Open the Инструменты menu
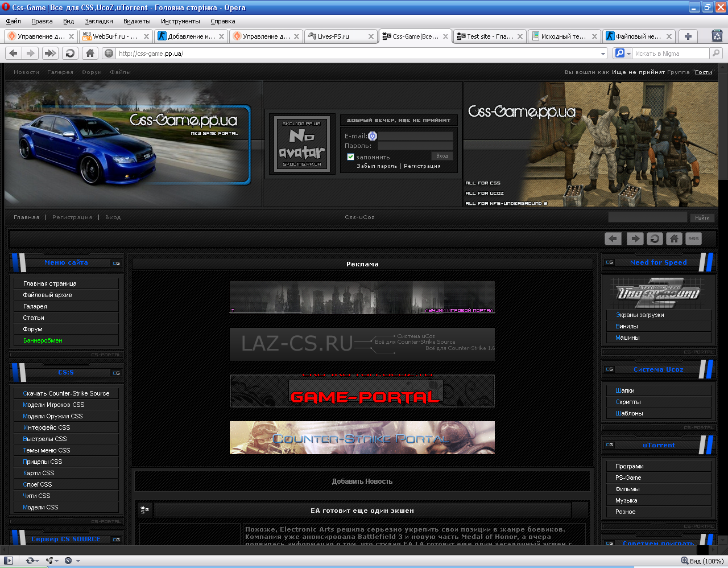Screen dimensions: 728x568 pyautogui.click(x=180, y=21)
